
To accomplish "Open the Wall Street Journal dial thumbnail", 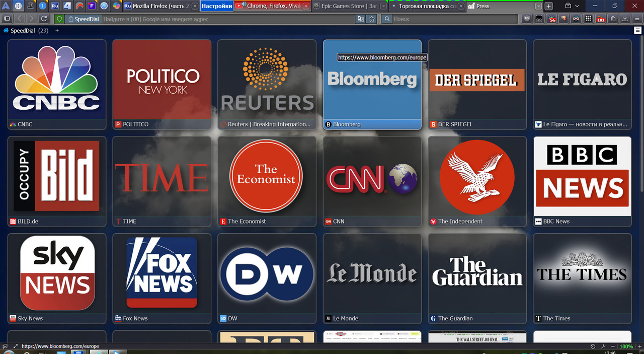I will [477, 336].
